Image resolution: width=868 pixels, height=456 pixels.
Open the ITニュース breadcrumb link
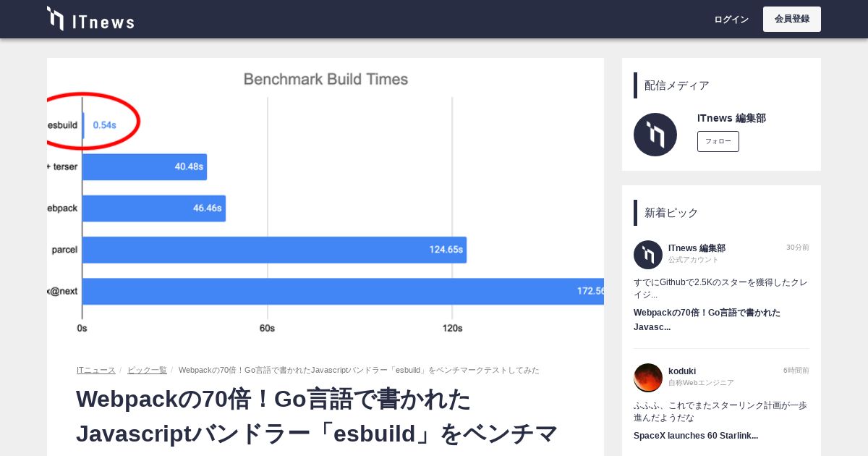pyautogui.click(x=96, y=370)
